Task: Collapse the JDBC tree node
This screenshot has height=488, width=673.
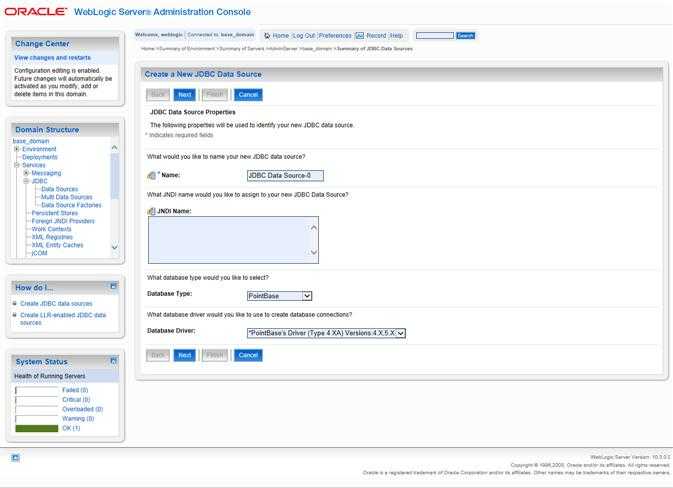Action: click(26, 181)
